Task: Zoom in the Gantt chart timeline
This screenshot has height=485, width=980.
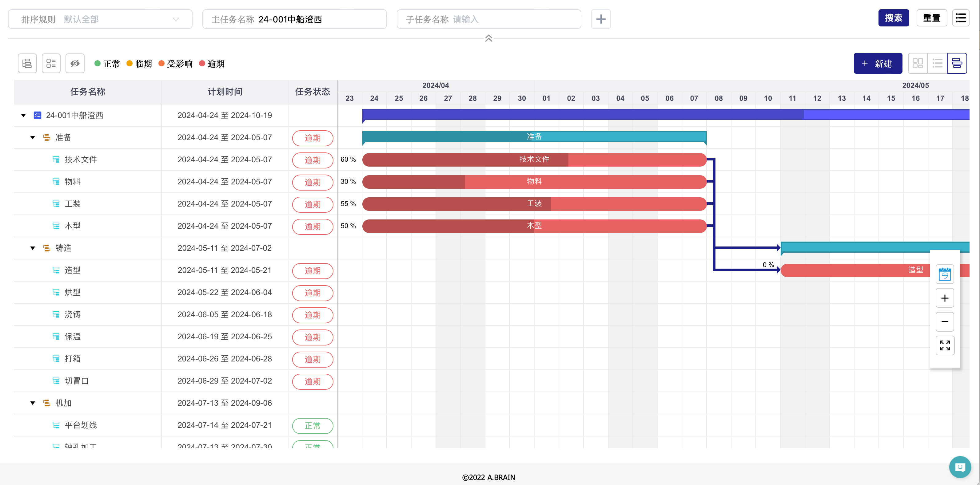Action: [945, 298]
